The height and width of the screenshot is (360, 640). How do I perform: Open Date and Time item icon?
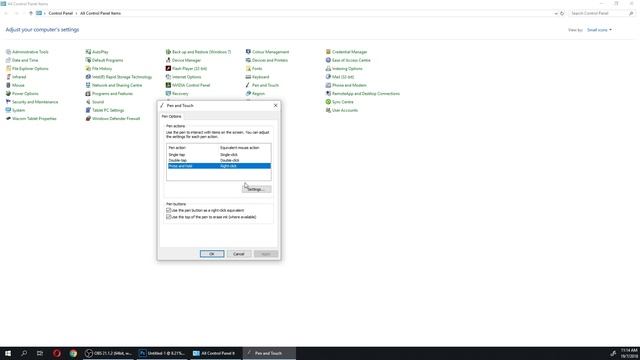click(x=8, y=60)
